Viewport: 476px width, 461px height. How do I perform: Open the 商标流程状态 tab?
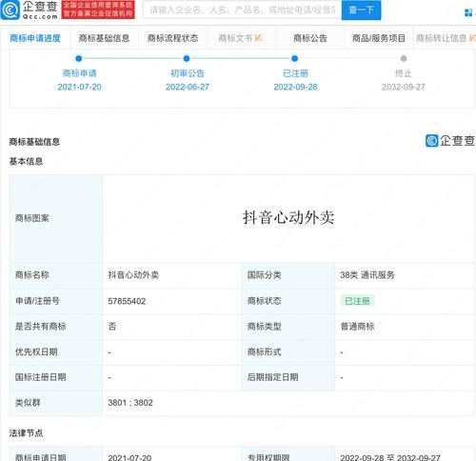click(x=172, y=38)
